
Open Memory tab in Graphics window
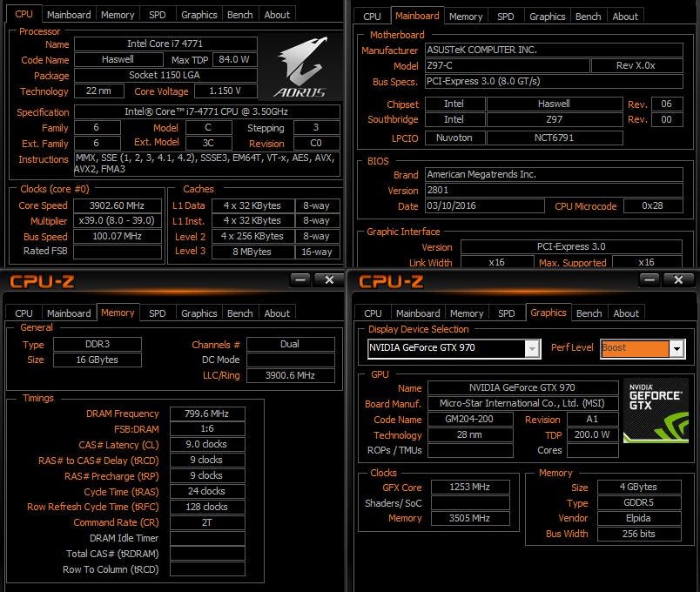467,313
